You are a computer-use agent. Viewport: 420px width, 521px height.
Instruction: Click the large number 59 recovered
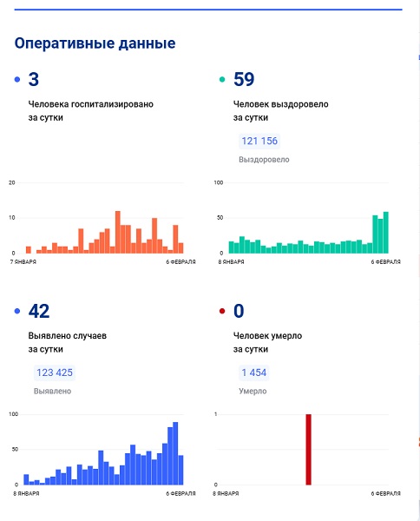(244, 79)
